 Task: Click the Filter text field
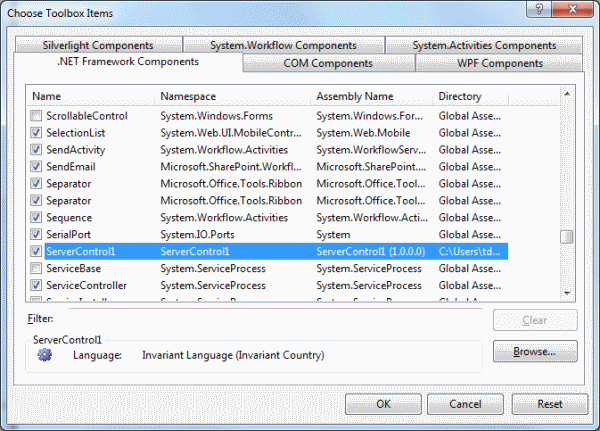275,318
